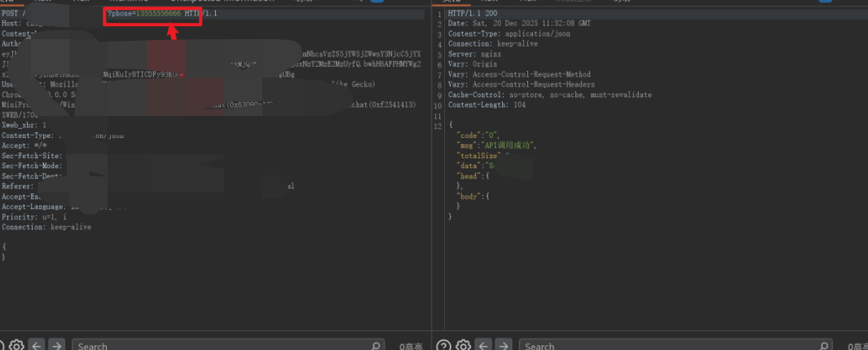The height and width of the screenshot is (350, 868).
Task: Select response Connection: keep-alive line
Action: pyautogui.click(x=492, y=44)
